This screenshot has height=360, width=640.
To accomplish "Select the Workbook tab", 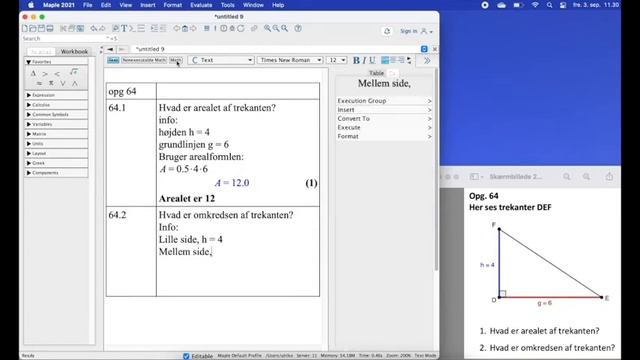I will pos(74,51).
